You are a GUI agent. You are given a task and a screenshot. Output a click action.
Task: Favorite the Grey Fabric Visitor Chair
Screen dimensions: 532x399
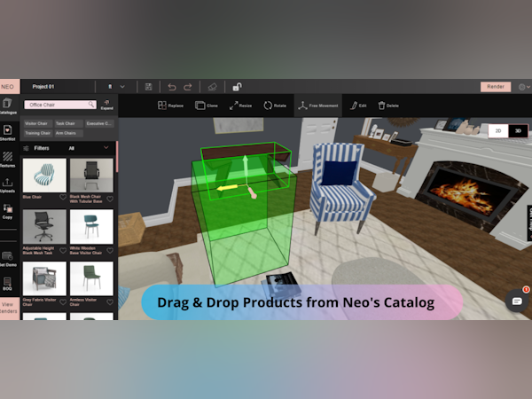(x=63, y=302)
